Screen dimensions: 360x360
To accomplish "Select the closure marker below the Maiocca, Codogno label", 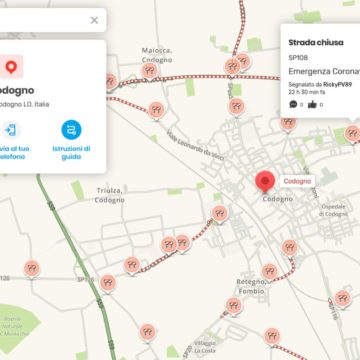I will click(150, 71).
